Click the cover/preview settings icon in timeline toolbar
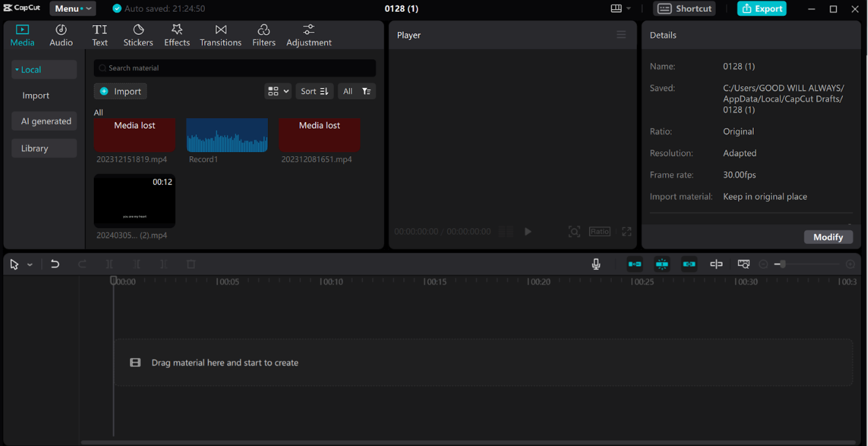868x446 pixels. 743,264
